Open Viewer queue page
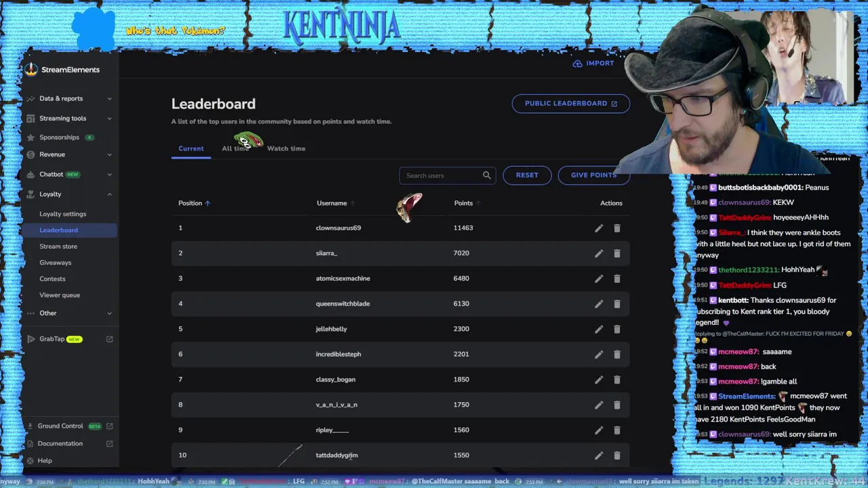 (x=60, y=296)
